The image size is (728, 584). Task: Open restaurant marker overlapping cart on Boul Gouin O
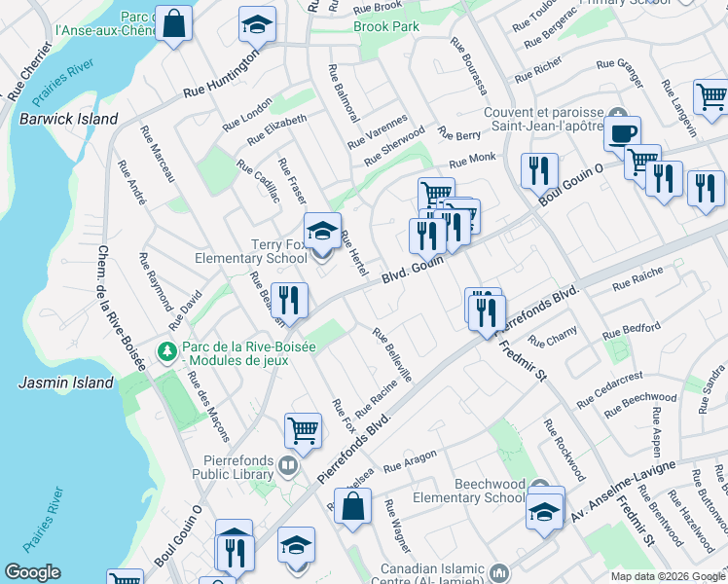[664, 179]
